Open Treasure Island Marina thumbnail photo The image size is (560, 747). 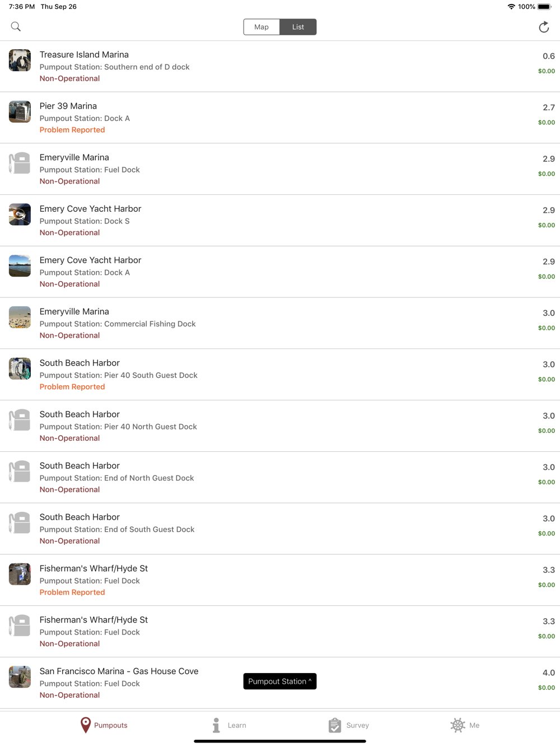(20, 60)
